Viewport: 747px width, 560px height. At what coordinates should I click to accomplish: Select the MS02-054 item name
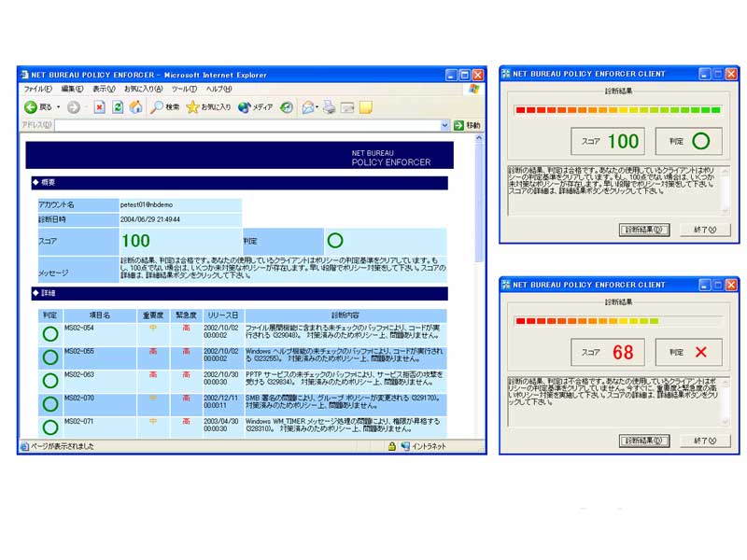point(79,329)
